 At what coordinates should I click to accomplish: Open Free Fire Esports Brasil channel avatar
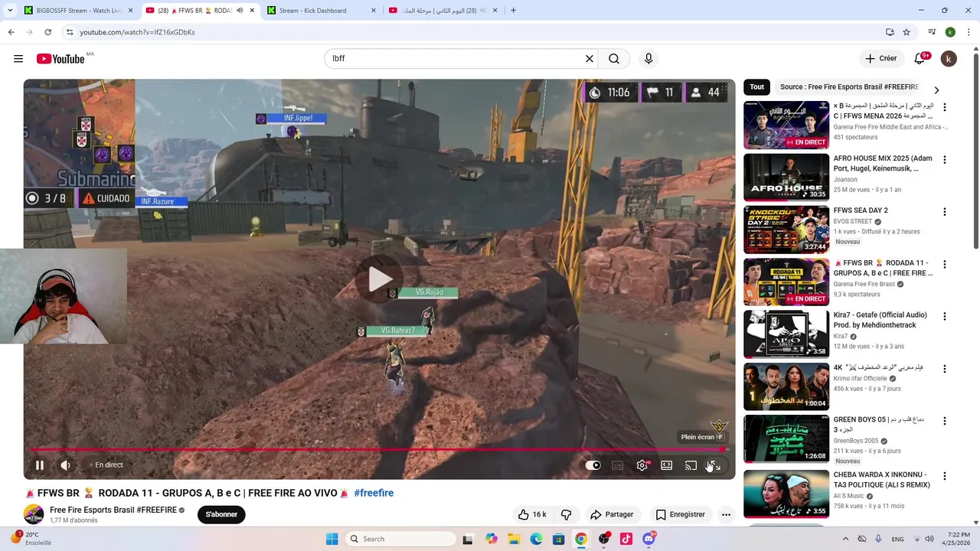(x=34, y=514)
